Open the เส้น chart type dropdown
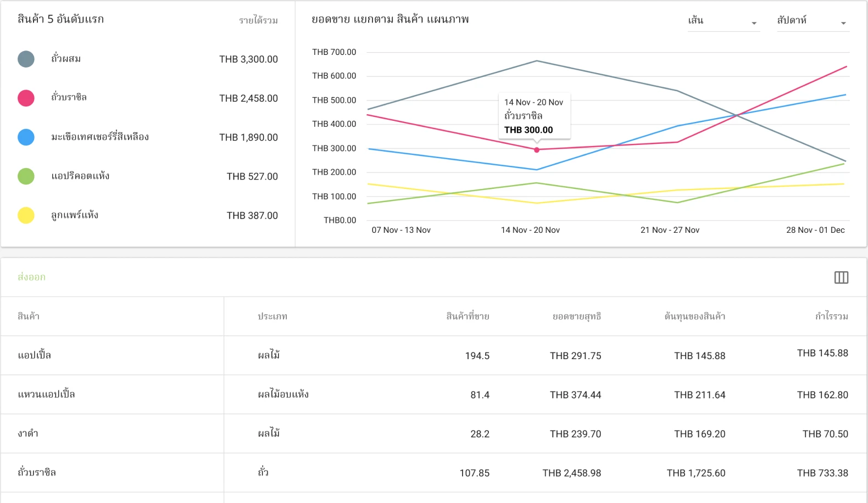The width and height of the screenshot is (868, 503). click(723, 21)
